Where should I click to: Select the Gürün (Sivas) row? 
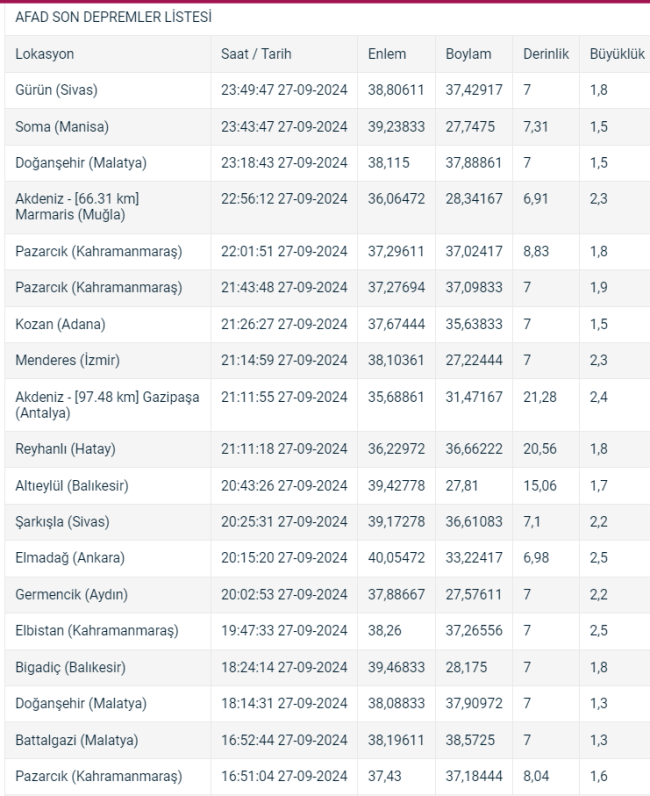(328, 90)
